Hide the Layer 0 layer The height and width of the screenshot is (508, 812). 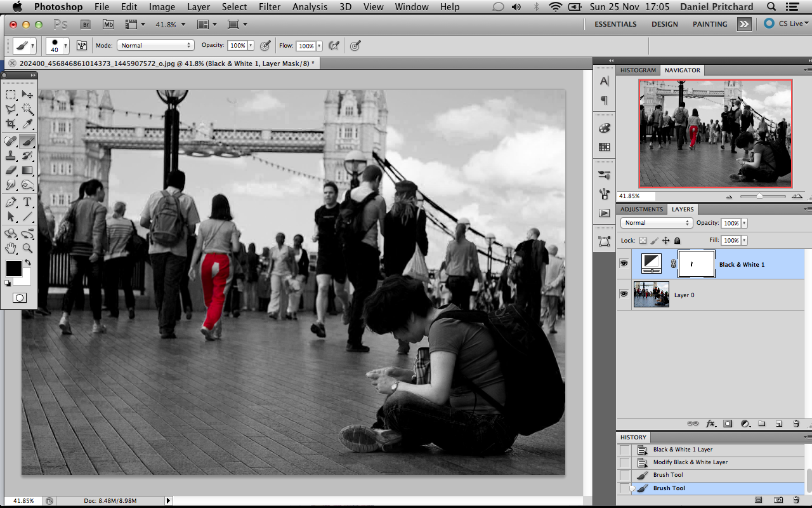(624, 293)
